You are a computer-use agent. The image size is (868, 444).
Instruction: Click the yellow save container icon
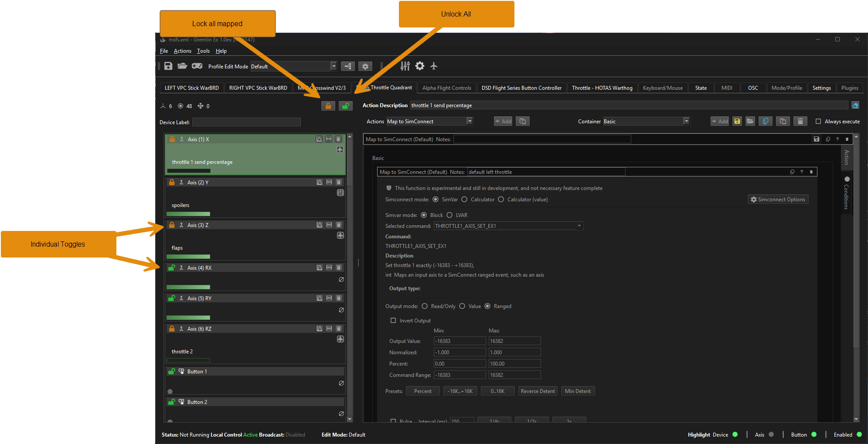tap(737, 121)
